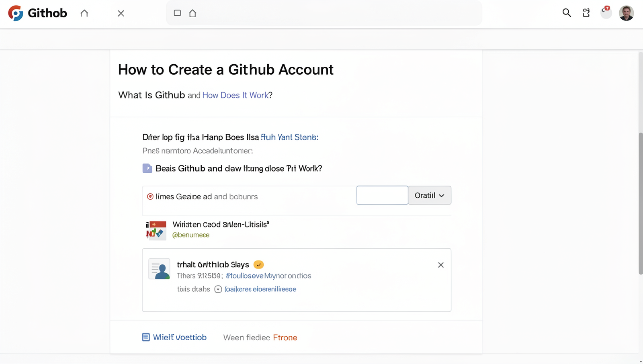
Task: Follow the How Does It Work link
Action: pyautogui.click(x=235, y=95)
